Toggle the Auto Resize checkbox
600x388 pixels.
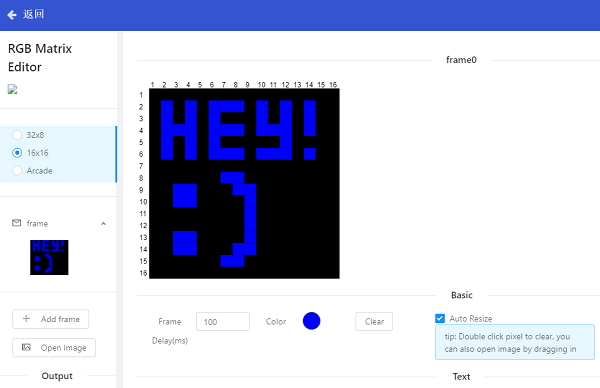pyautogui.click(x=440, y=318)
